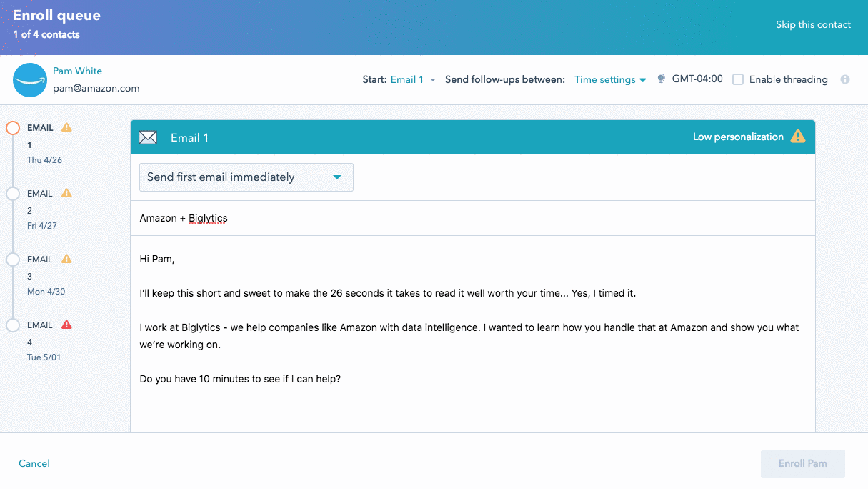
Task: Click Skip this contact link
Action: [813, 24]
